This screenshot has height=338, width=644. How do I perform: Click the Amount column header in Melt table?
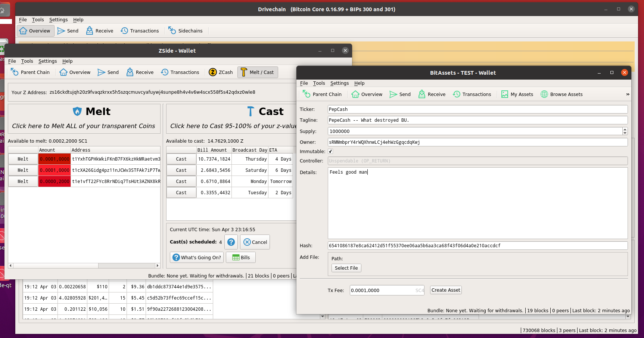click(x=55, y=150)
